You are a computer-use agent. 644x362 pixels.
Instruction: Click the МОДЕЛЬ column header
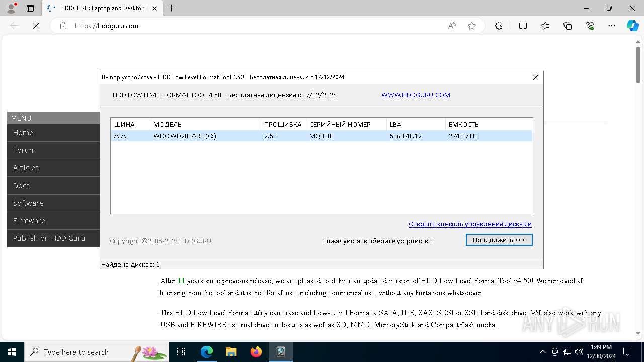[205, 124]
